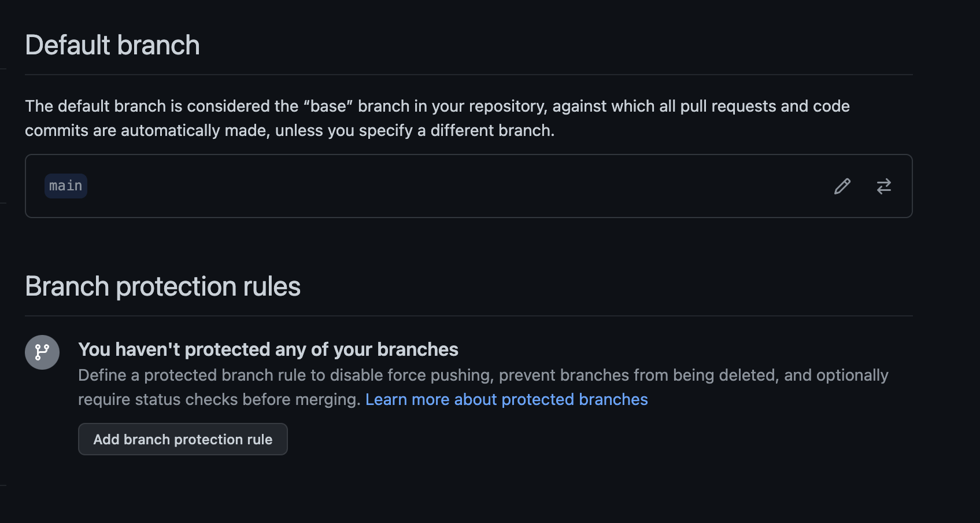The width and height of the screenshot is (980, 523).
Task: Select "You haven't protected any of your branches" title
Action: click(x=268, y=349)
